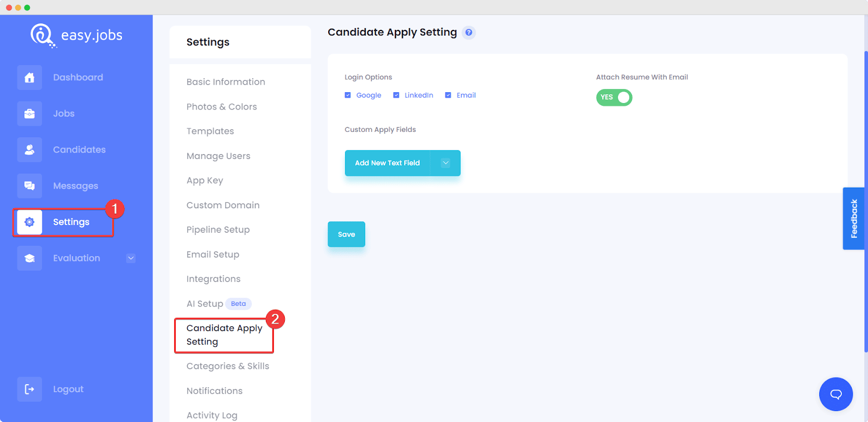
Task: Go to Photos & Colors settings
Action: (x=221, y=107)
